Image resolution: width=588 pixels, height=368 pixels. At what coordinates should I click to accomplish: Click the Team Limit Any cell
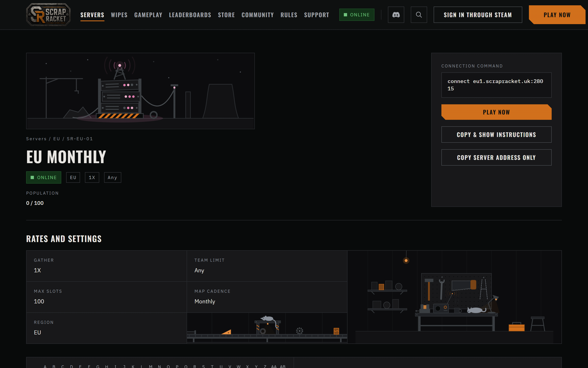click(x=267, y=266)
